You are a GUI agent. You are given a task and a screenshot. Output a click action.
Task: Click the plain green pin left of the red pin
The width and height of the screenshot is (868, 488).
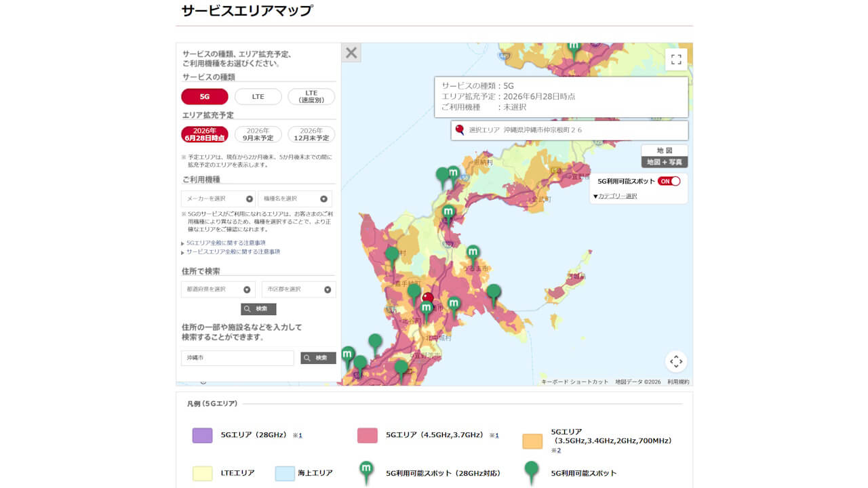tap(414, 295)
